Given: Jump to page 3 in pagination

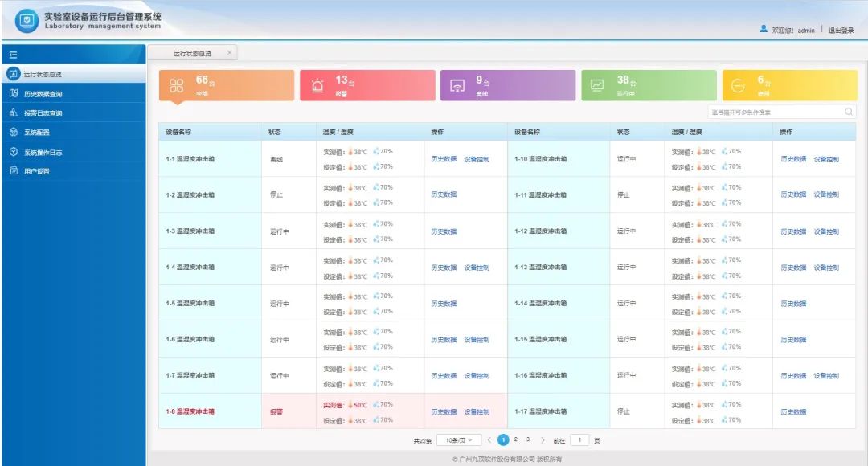Looking at the screenshot, I should click(x=527, y=439).
